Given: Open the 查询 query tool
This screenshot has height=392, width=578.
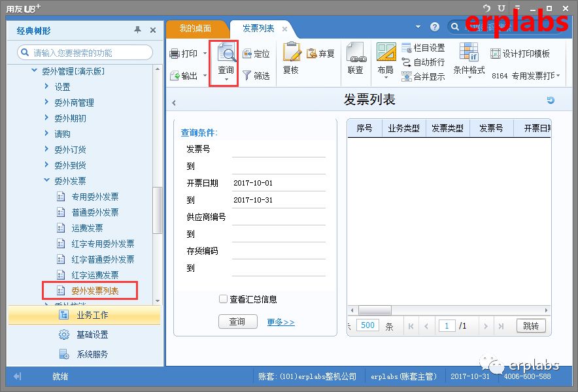Looking at the screenshot, I should (x=226, y=61).
